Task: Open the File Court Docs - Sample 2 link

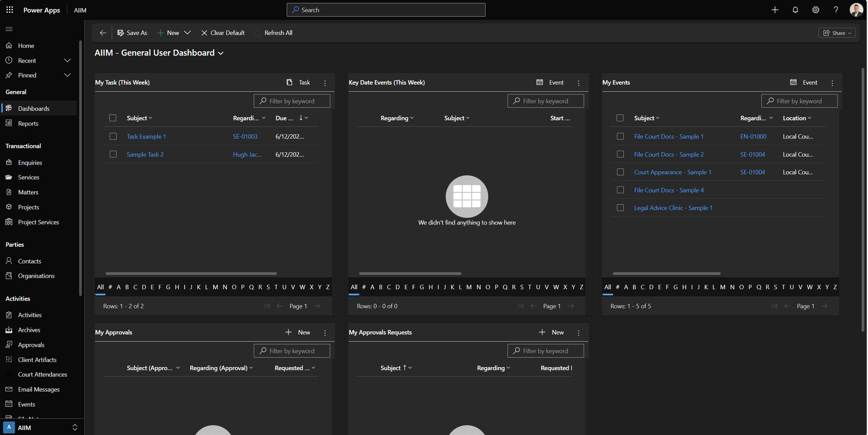Action: click(x=669, y=155)
